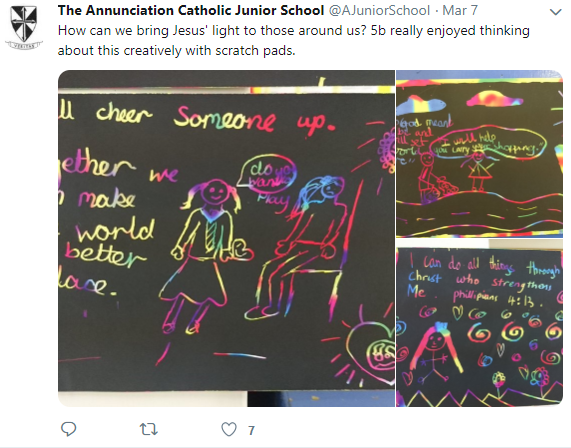Click the tweet text about scratch pads
The height and width of the screenshot is (448, 571).
[x=294, y=40]
